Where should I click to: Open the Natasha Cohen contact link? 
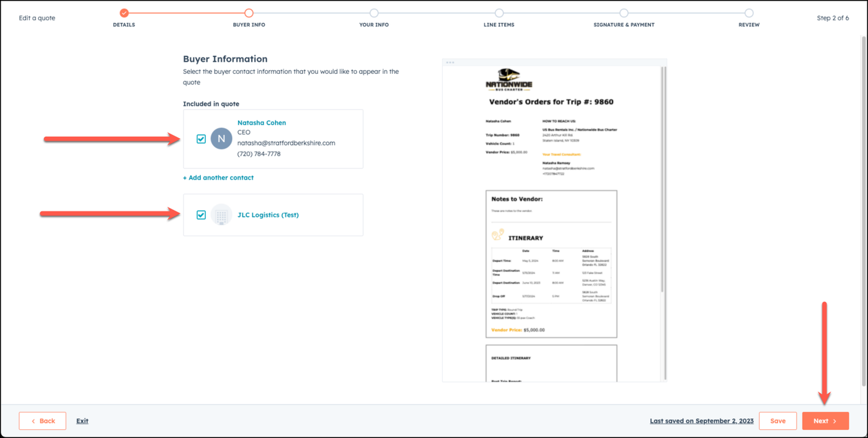point(262,123)
